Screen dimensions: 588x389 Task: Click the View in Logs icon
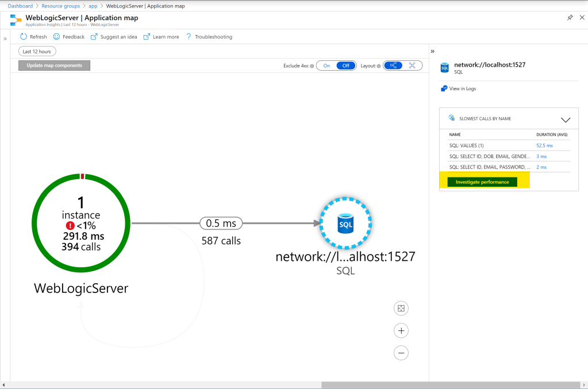point(444,88)
